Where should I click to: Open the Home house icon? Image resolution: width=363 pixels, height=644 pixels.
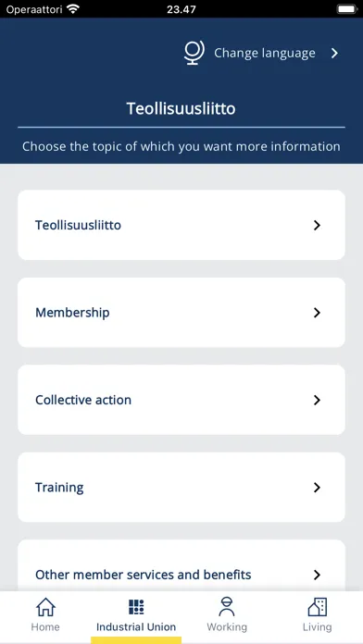[45, 607]
